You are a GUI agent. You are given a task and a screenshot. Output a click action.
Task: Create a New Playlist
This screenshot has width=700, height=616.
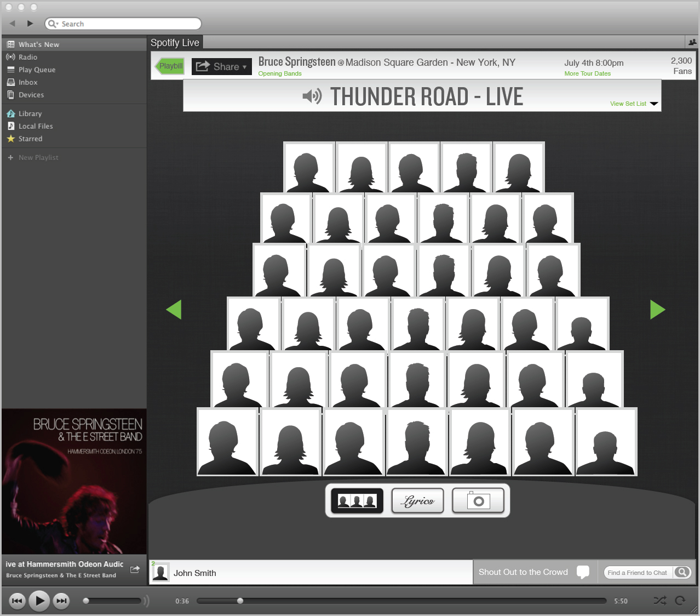pos(33,157)
